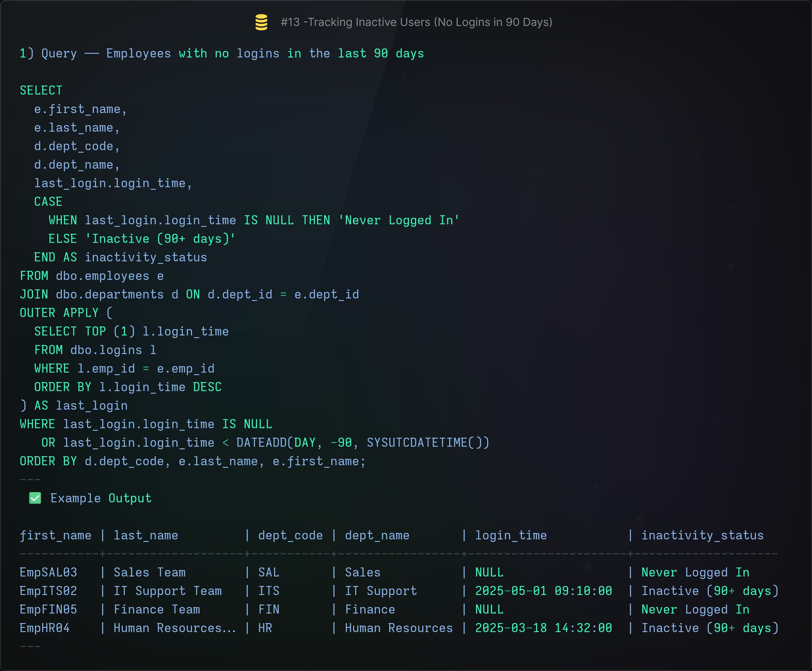Click the 'JOIN dbo.departments d' line
812x671 pixels.
click(x=190, y=294)
